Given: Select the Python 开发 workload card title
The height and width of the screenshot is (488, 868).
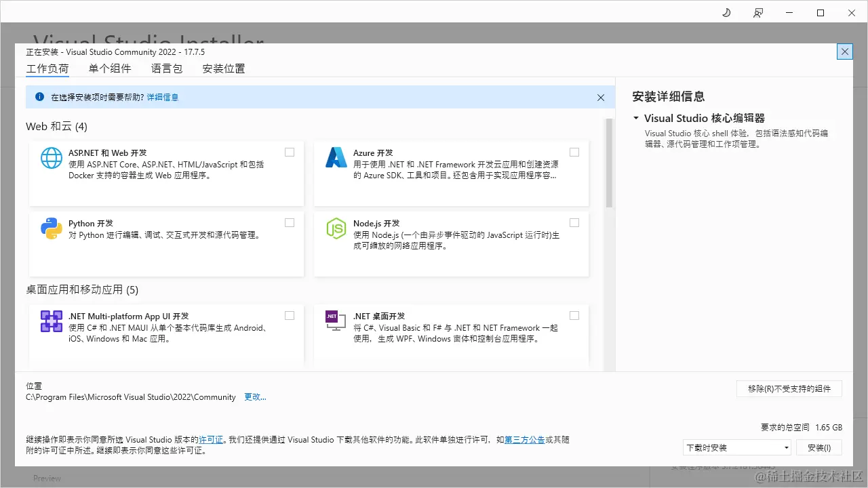Looking at the screenshot, I should (91, 224).
